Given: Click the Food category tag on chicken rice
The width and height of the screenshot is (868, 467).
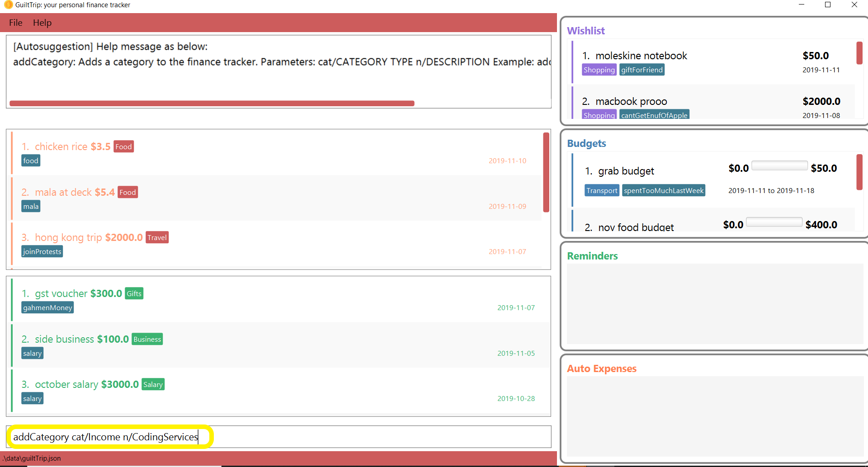Looking at the screenshot, I should [x=123, y=146].
